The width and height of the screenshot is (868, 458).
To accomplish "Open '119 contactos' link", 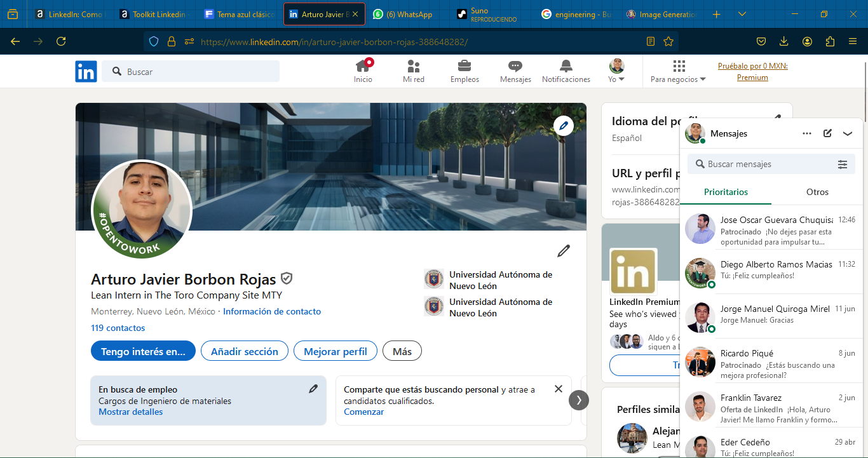I will click(118, 328).
